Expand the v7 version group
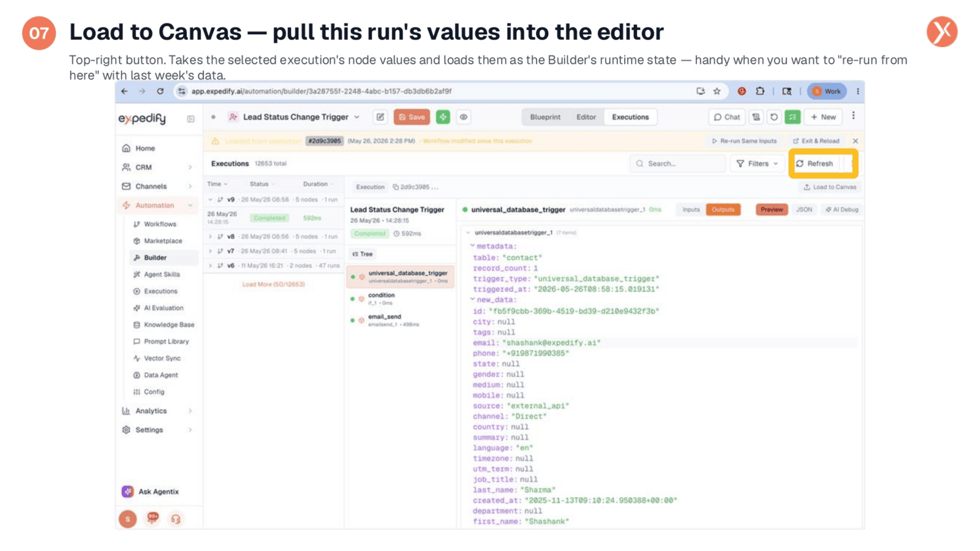This screenshot has height=551, width=980. point(211,251)
